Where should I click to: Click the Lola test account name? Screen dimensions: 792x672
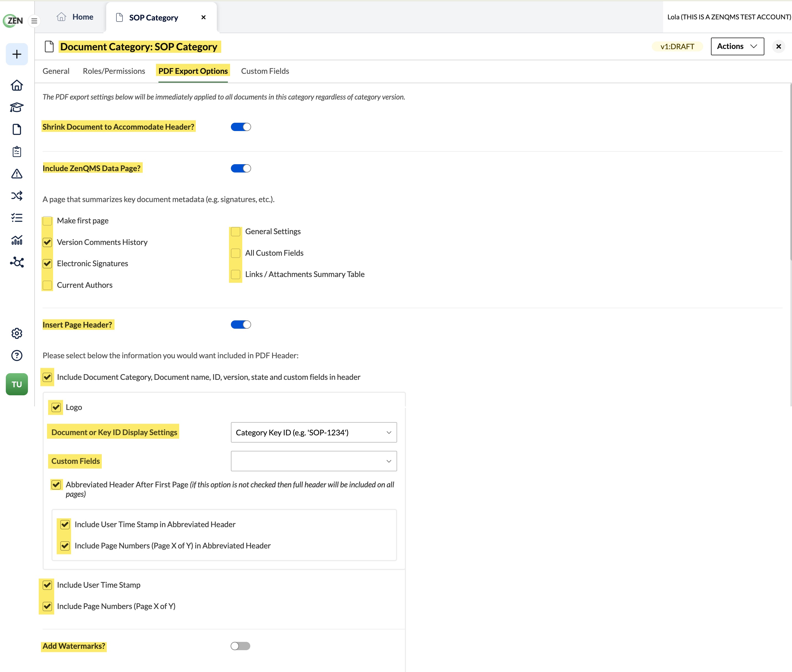pyautogui.click(x=729, y=17)
